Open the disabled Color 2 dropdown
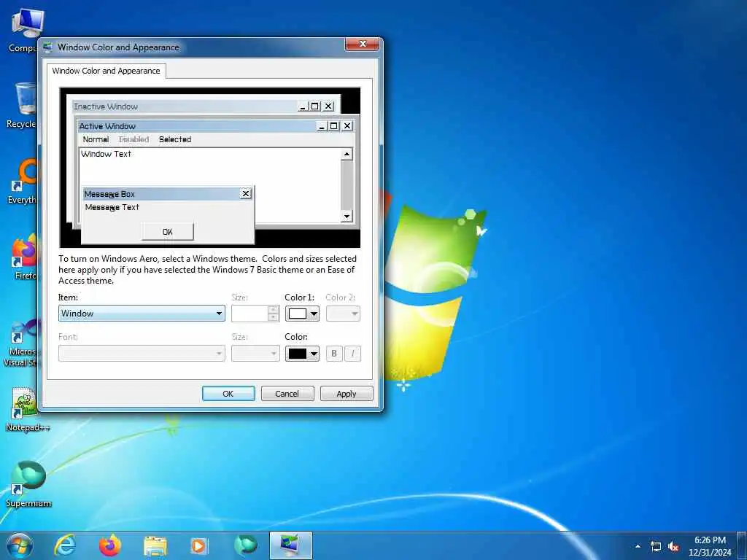This screenshot has width=747, height=560. pyautogui.click(x=343, y=314)
